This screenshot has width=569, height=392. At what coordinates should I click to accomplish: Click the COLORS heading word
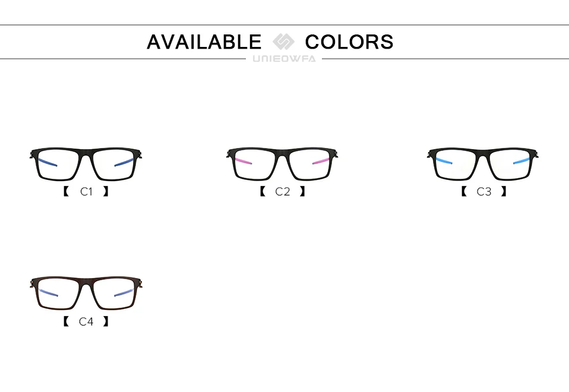pyautogui.click(x=349, y=42)
